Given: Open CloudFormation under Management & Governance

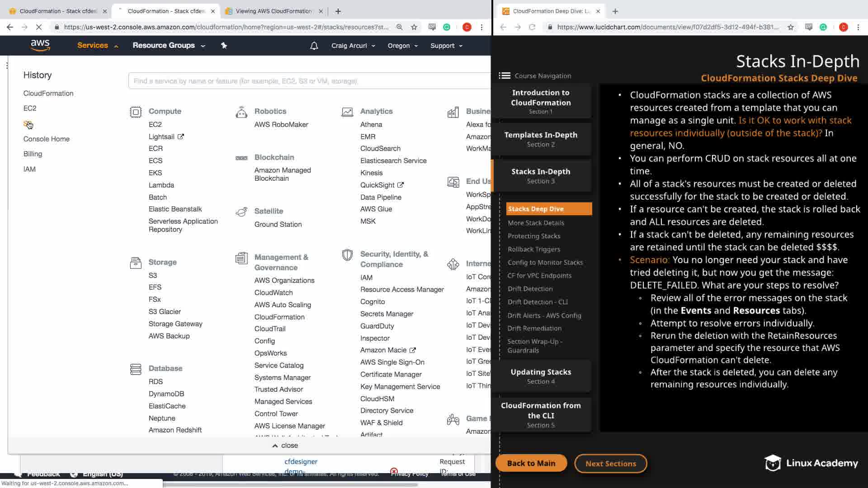Looking at the screenshot, I should pos(279,317).
